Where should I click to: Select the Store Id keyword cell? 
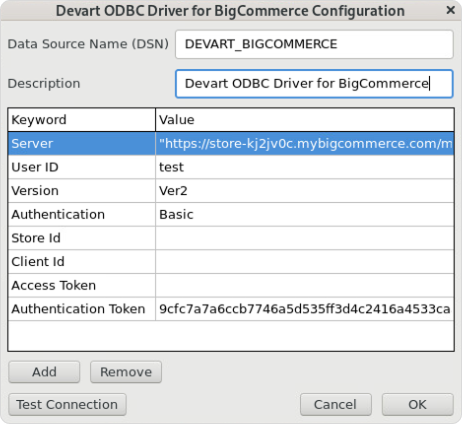82,238
